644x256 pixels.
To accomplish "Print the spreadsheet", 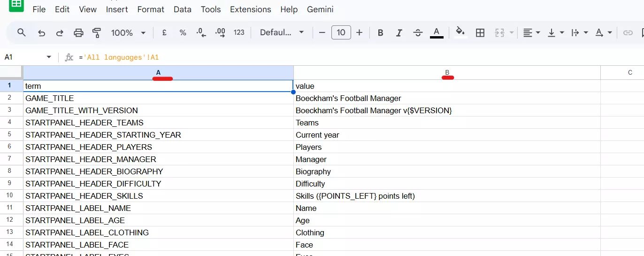I will tap(78, 32).
